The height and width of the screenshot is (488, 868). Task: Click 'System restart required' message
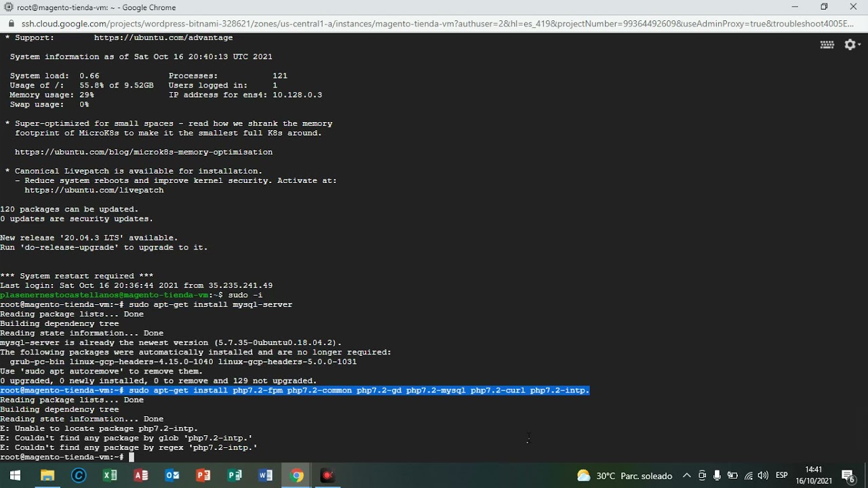click(77, 276)
